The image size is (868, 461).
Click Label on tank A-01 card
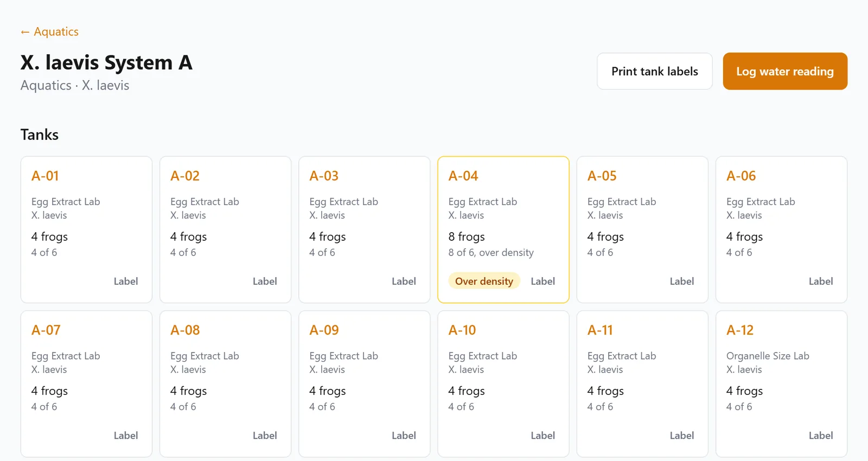click(126, 281)
